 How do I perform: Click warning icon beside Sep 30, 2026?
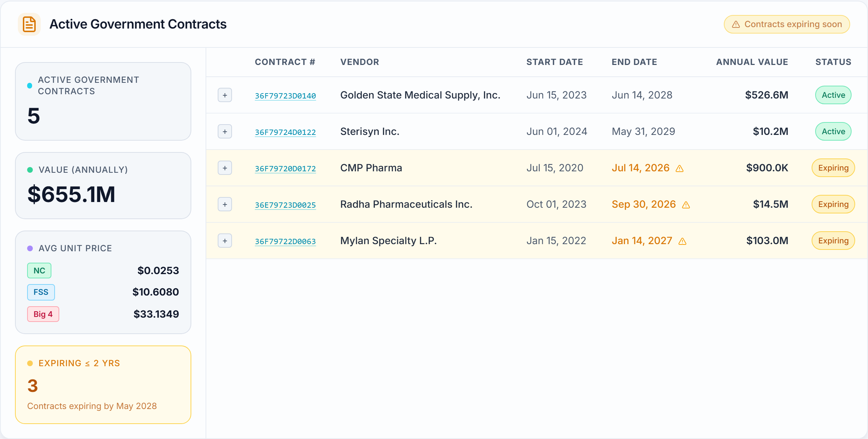(x=686, y=205)
